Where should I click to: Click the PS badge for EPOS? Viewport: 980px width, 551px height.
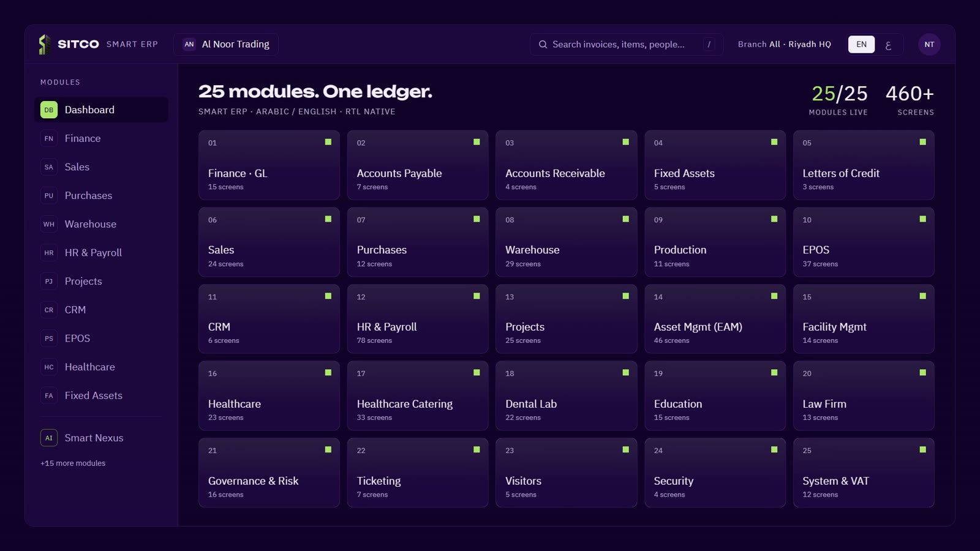pyautogui.click(x=49, y=339)
